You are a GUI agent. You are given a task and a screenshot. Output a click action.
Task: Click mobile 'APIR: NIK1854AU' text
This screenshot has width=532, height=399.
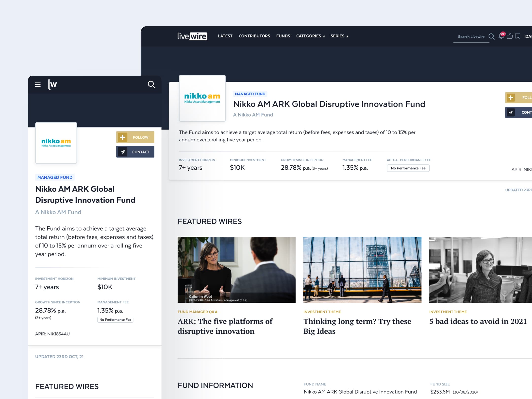click(52, 334)
